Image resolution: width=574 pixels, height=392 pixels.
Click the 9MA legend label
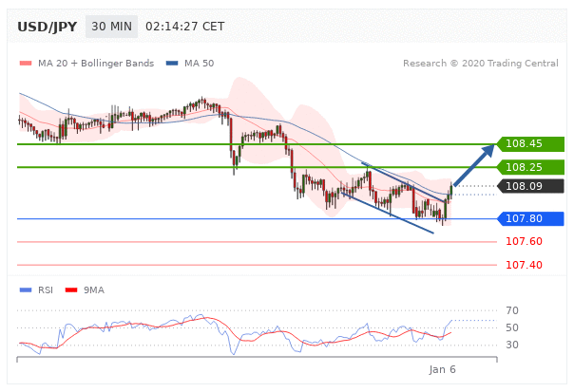(94, 290)
